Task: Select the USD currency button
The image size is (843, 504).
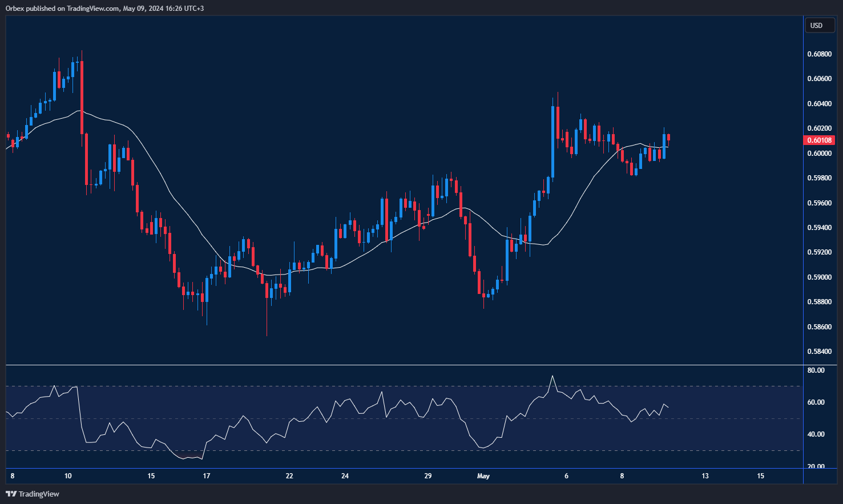Action: point(820,25)
